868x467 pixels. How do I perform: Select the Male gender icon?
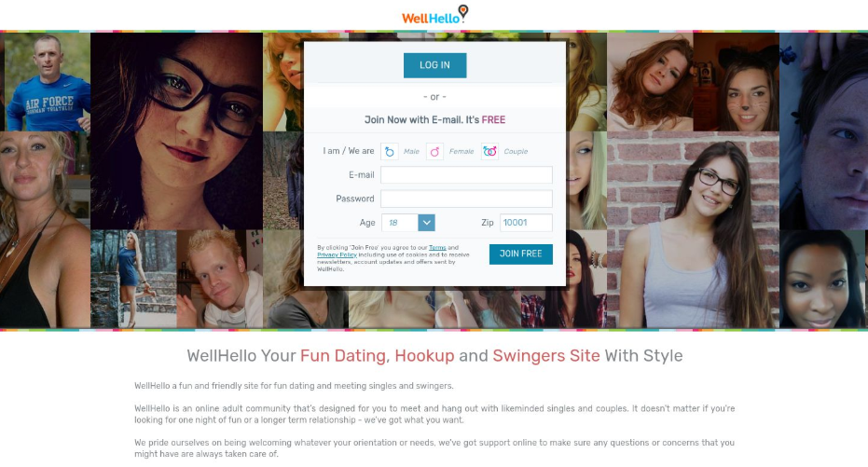(390, 151)
